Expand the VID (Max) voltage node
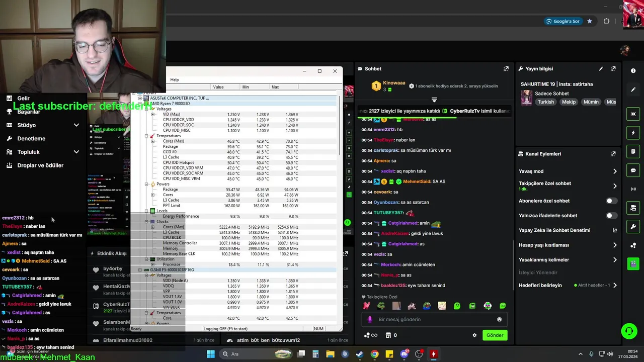Image resolution: width=644 pixels, height=362 pixels. pyautogui.click(x=152, y=114)
